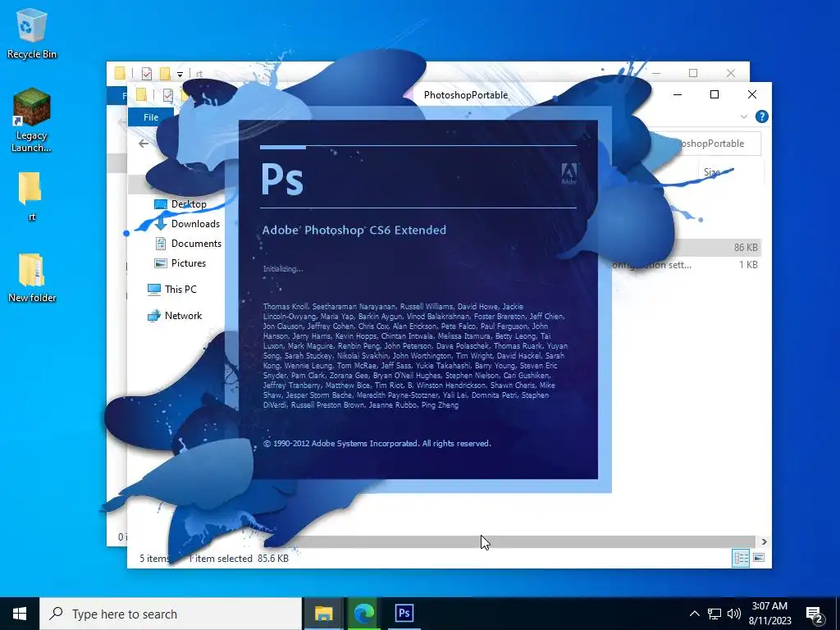Screen dimensions: 840x630
Task: Click the Ps logo on the splash screen
Action: tap(282, 179)
